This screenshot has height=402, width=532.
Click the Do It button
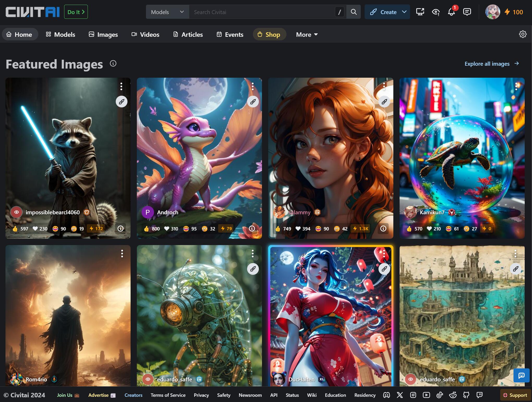pos(76,12)
